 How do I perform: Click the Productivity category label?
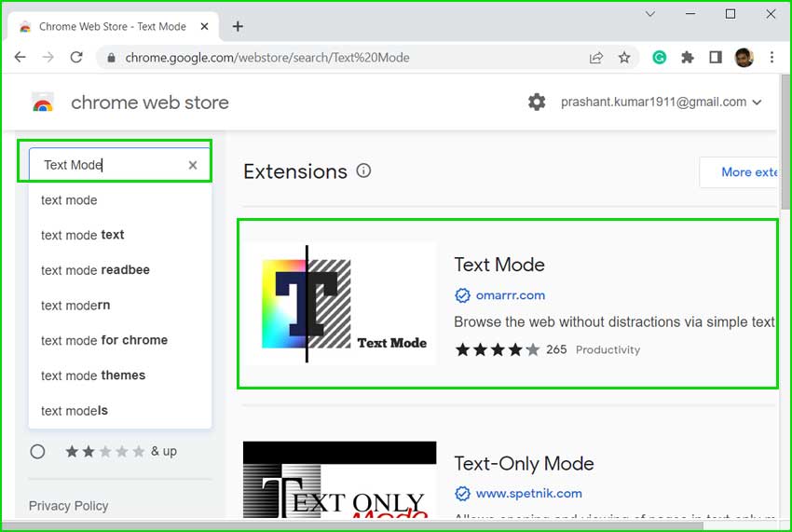[x=608, y=349]
